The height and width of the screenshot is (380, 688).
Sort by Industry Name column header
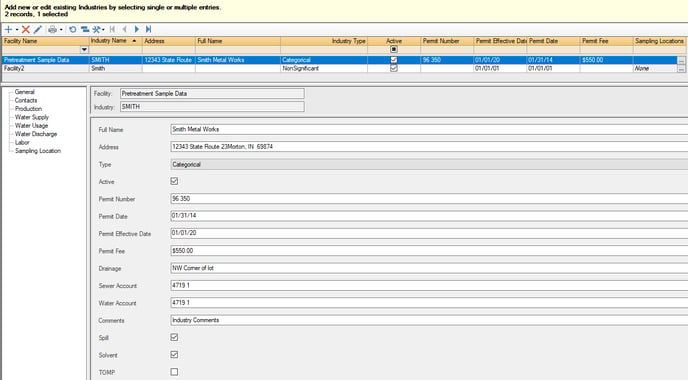tap(115, 41)
